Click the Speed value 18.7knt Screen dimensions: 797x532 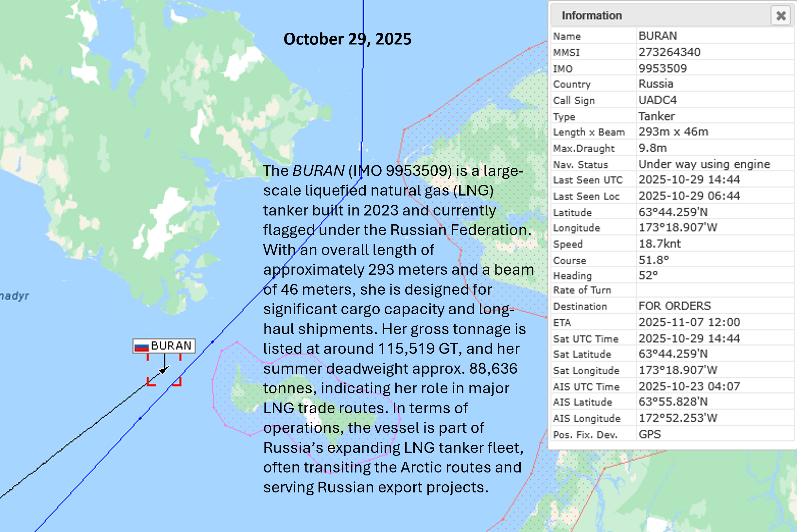pyautogui.click(x=659, y=244)
